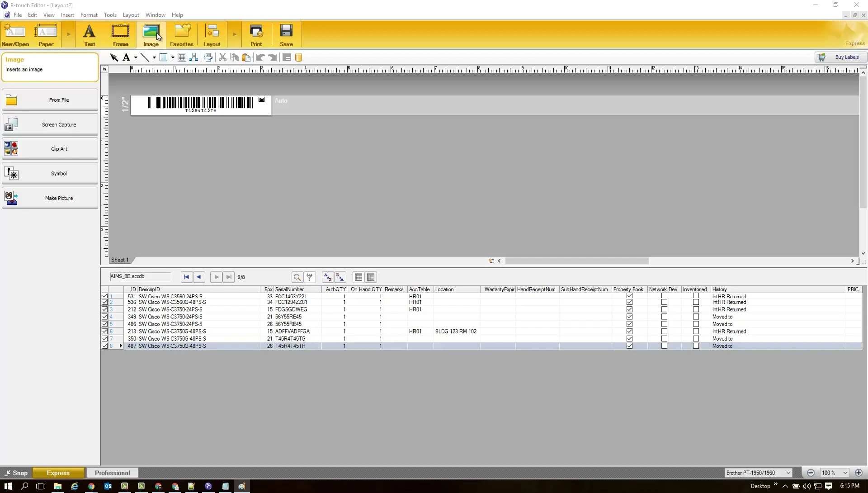Open the line tool dropdown arrow

point(154,57)
